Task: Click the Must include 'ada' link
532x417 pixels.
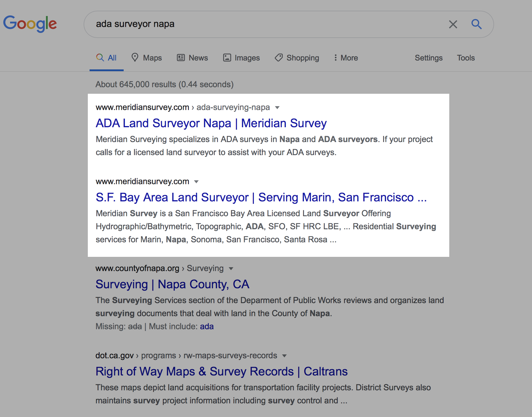Action: pyautogui.click(x=207, y=326)
